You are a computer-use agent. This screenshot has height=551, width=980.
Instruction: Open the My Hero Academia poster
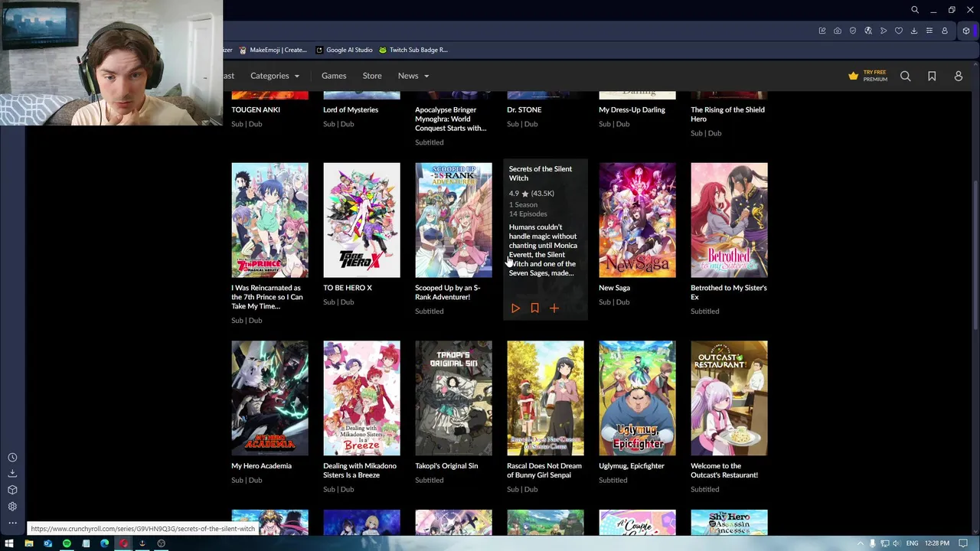click(269, 398)
